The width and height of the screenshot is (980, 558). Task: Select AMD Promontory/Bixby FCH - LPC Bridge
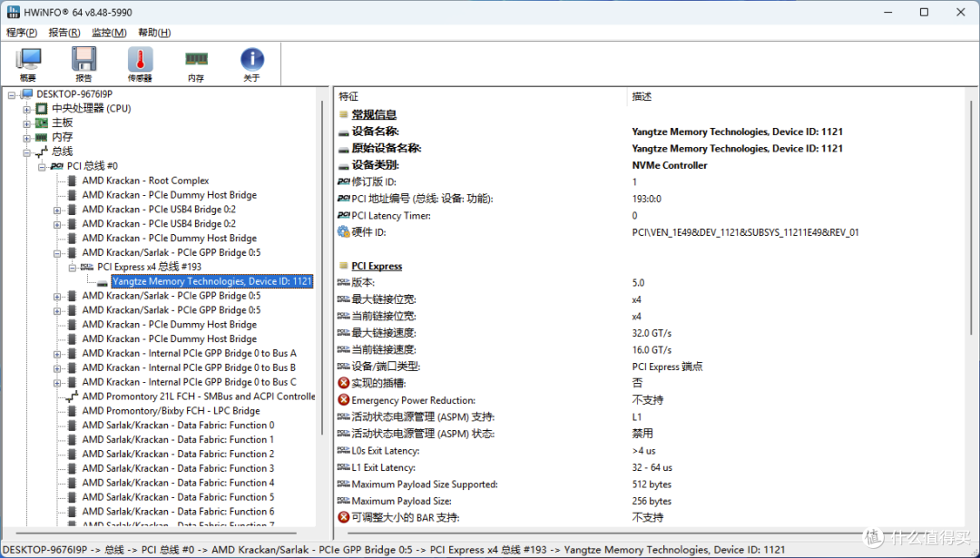(x=171, y=411)
